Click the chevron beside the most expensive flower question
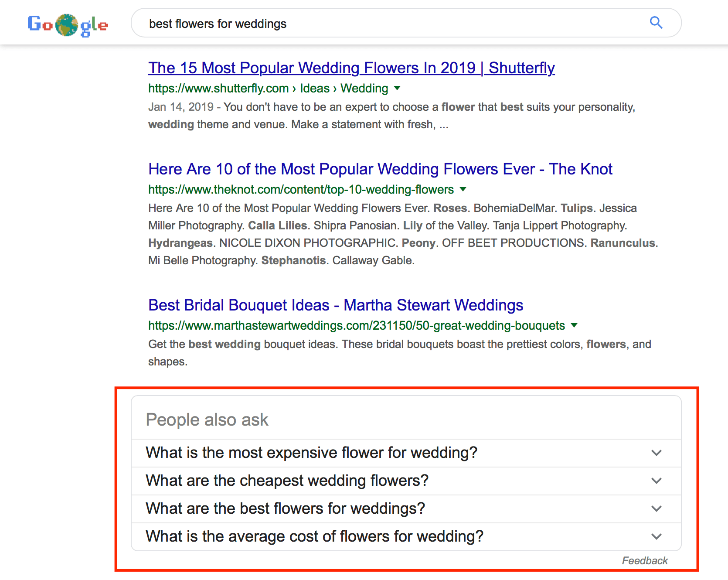Screen dimensions: 728x580 pyautogui.click(x=657, y=453)
